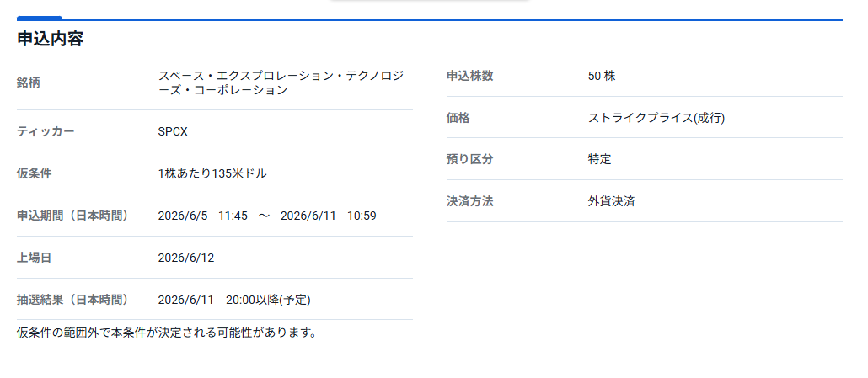Click the ティッカー label

coord(46,131)
